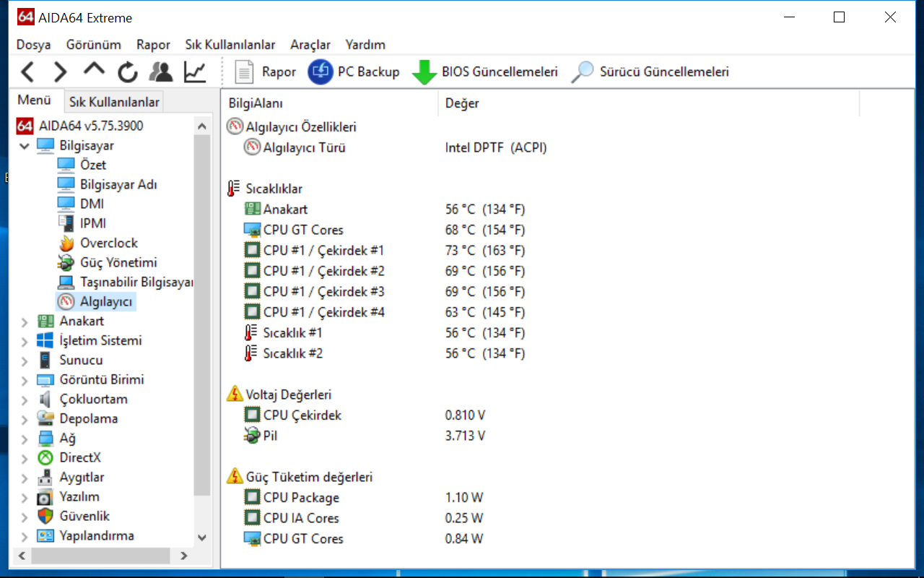Screen dimensions: 924x578
Task: Go forward with the right arrow icon
Action: (x=60, y=72)
